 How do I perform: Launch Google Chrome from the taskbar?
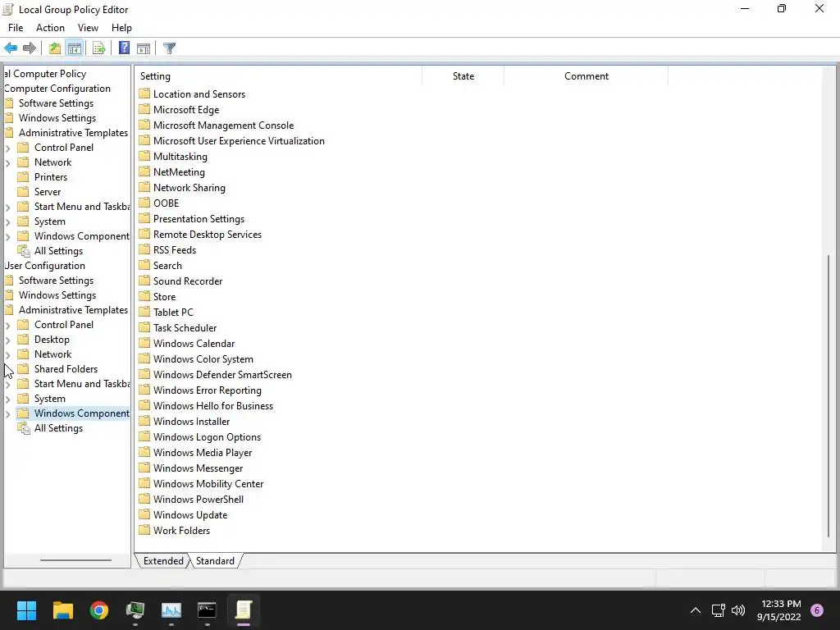(99, 610)
